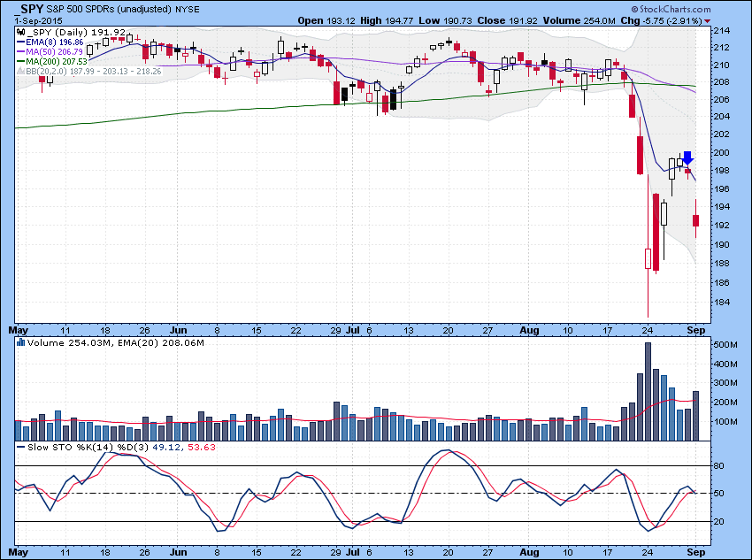This screenshot has width=752, height=560.
Task: Click the 200 price axis label
Action: [x=721, y=153]
